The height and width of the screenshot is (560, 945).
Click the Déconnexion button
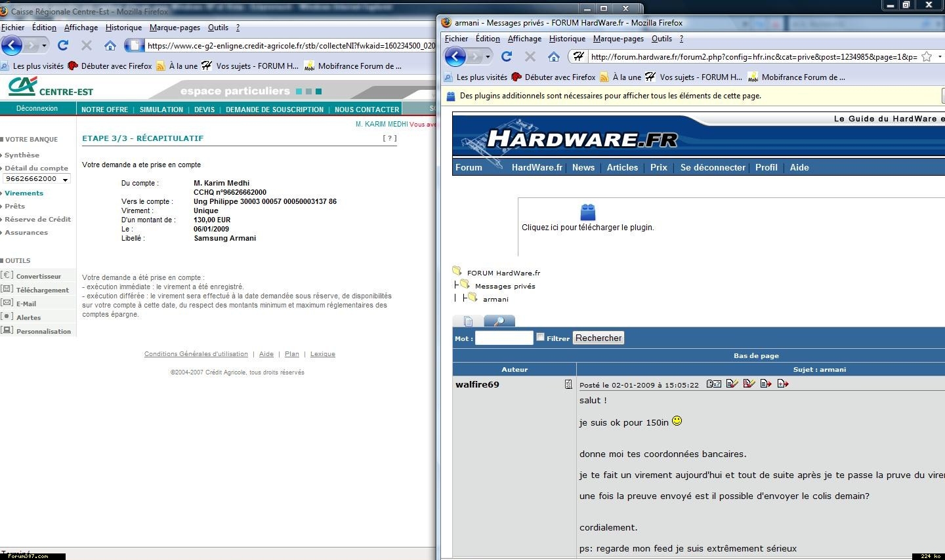pos(37,108)
